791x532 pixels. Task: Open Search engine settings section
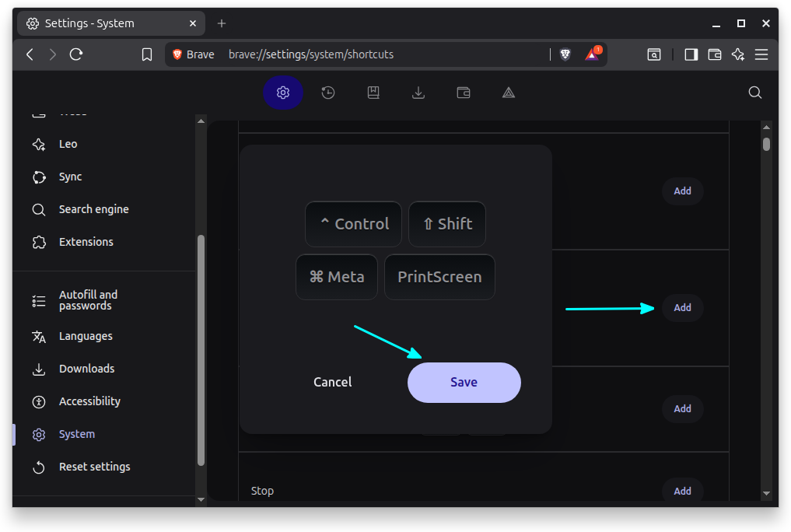tap(93, 209)
